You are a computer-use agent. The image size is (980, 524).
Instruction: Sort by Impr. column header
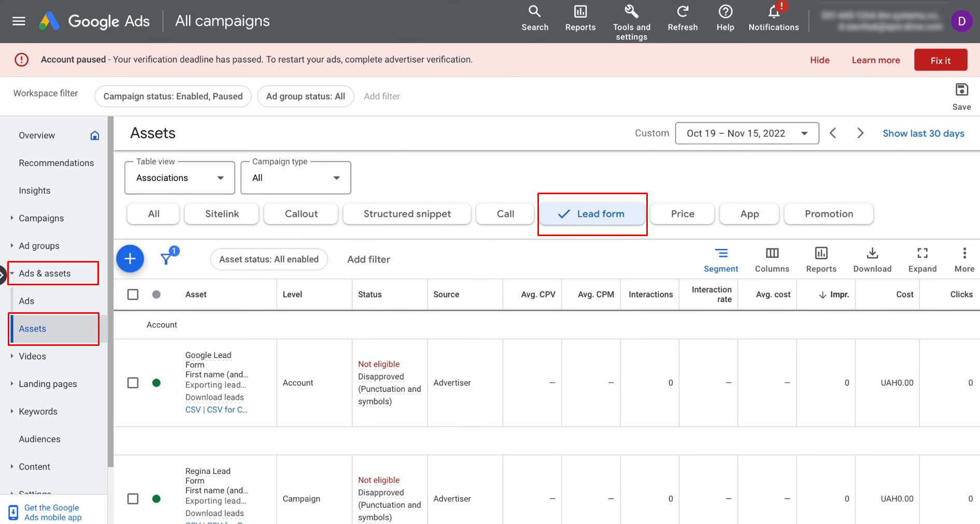(834, 295)
